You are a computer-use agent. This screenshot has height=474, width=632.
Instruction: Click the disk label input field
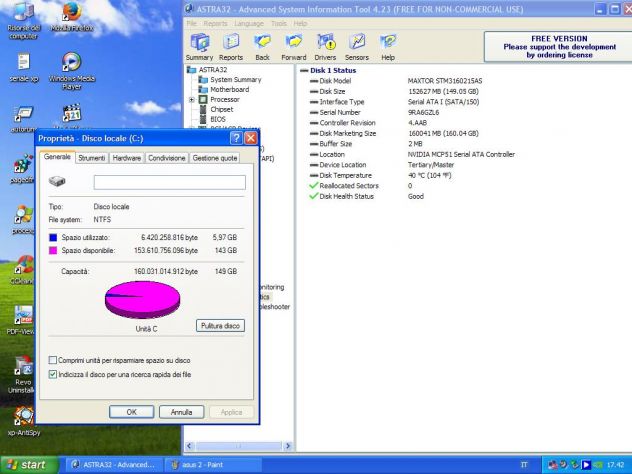point(170,182)
